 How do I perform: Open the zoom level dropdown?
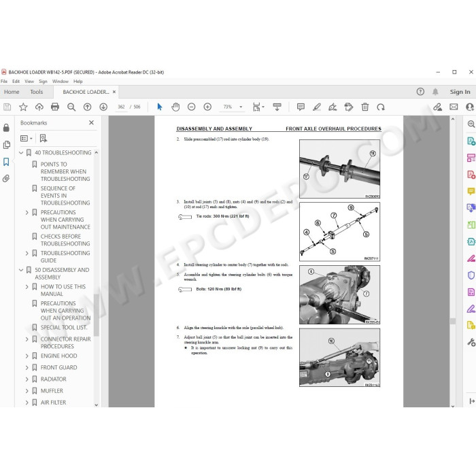241,107
